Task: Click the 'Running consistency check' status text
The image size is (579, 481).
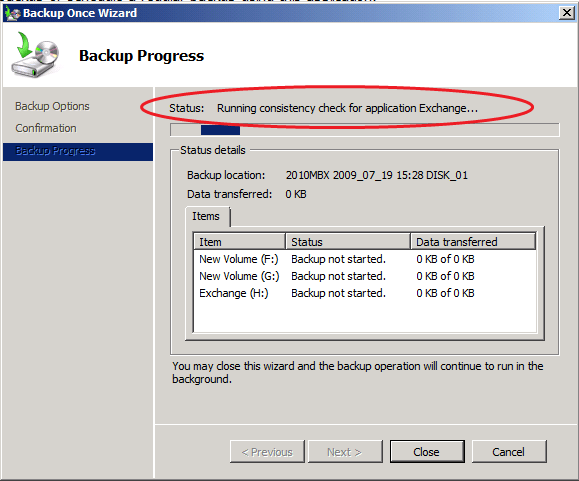Action: tap(347, 108)
